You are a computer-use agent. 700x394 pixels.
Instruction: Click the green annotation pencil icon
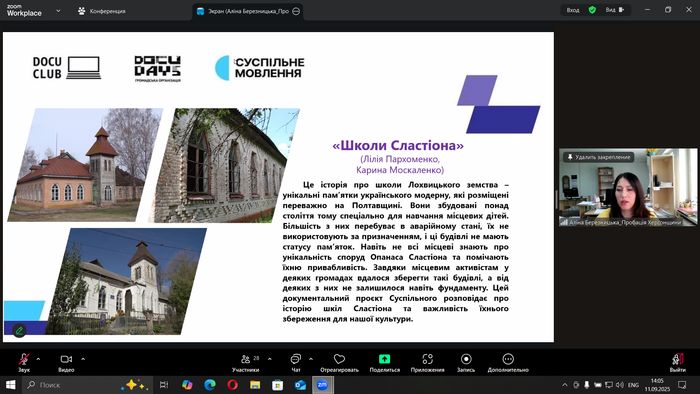[x=19, y=331]
